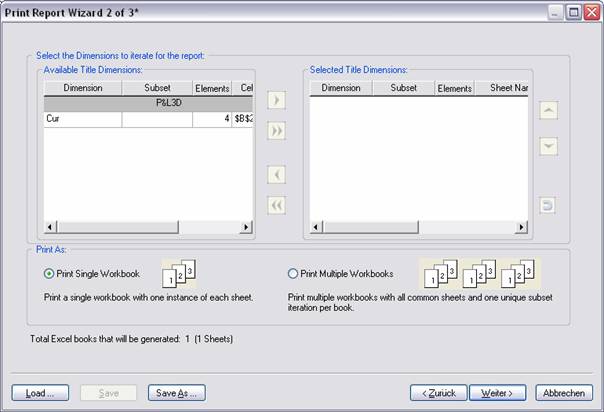Select the Cur dimension row

pyautogui.click(x=82, y=119)
